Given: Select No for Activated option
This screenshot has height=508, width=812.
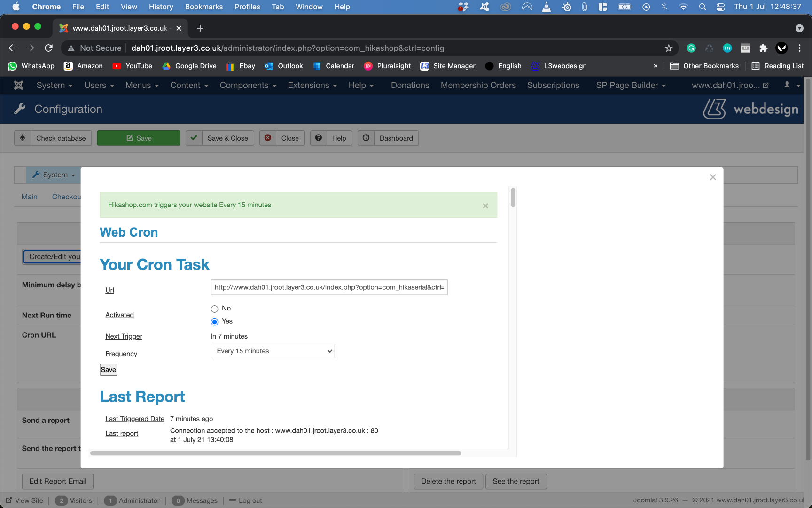Looking at the screenshot, I should click(215, 309).
